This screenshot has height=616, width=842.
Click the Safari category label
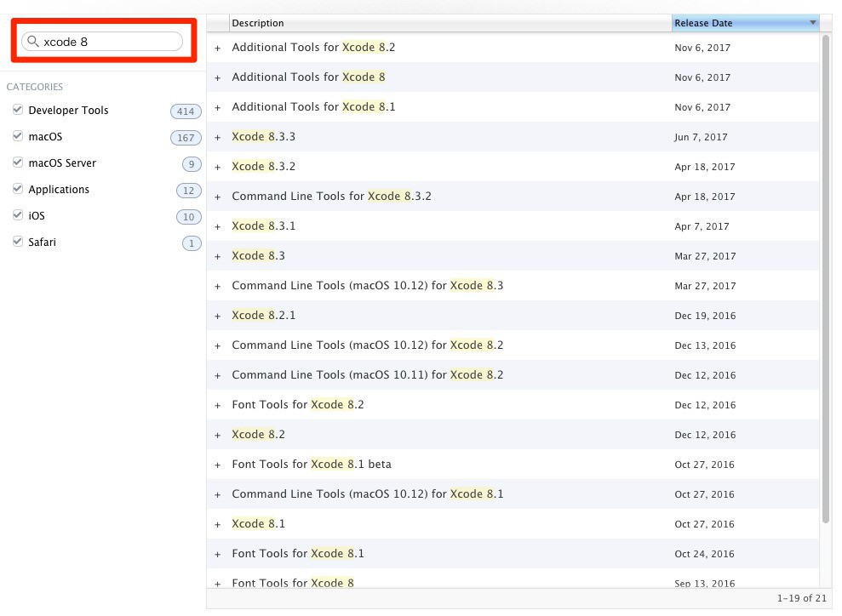click(42, 242)
